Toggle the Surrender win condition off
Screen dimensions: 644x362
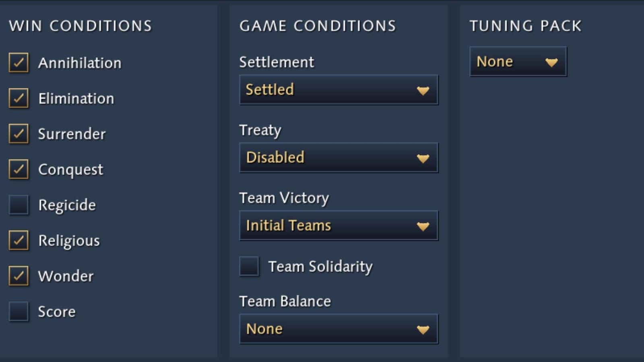coord(19,134)
